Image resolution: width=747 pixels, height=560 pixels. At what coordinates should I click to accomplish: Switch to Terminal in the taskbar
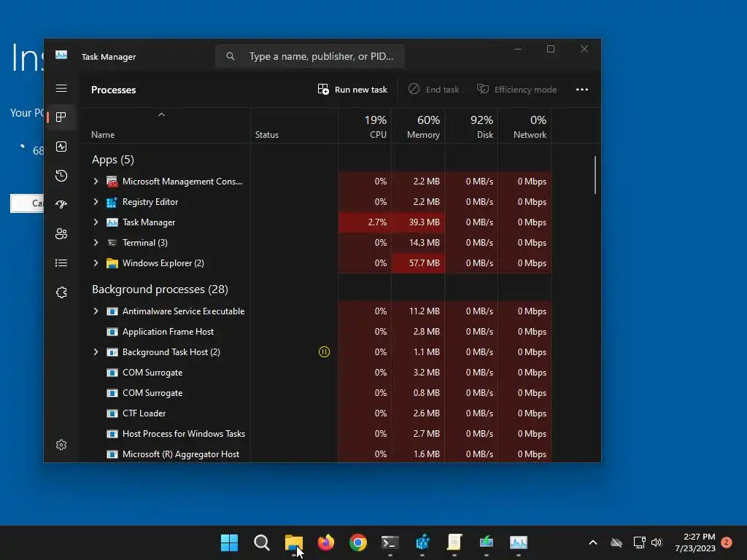click(x=390, y=542)
